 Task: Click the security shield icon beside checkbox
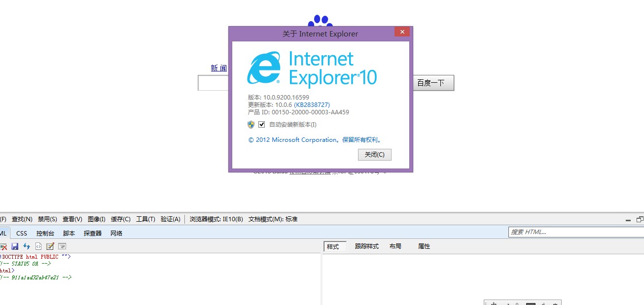(x=251, y=125)
